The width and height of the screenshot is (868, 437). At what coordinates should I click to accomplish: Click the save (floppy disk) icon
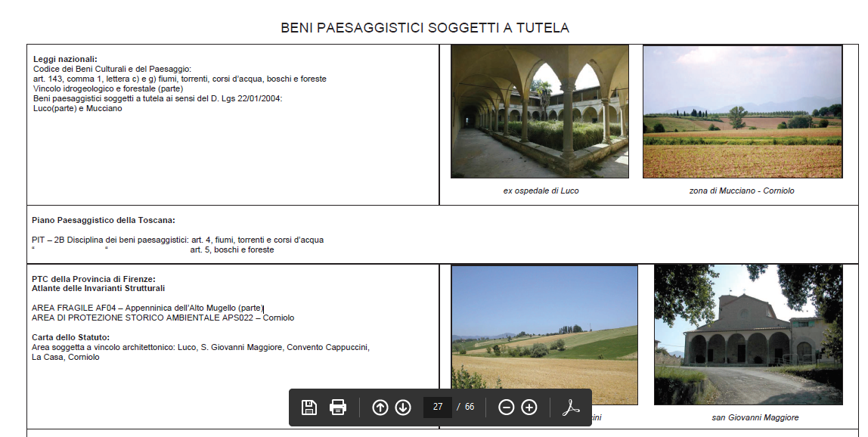pos(308,408)
